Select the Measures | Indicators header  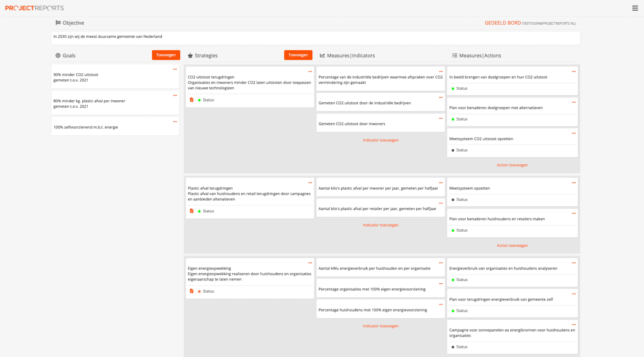point(347,56)
